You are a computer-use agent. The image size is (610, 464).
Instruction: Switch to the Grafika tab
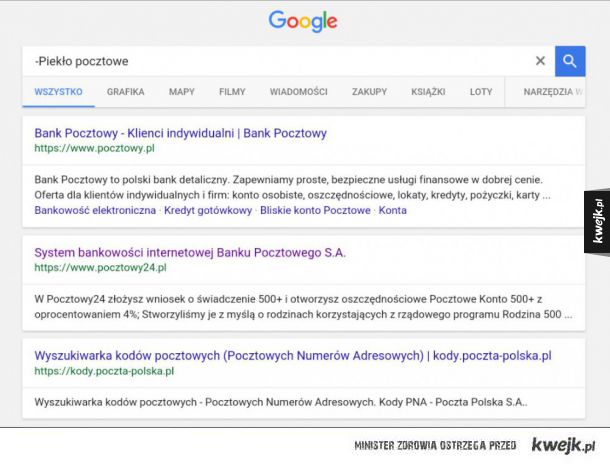tap(125, 92)
